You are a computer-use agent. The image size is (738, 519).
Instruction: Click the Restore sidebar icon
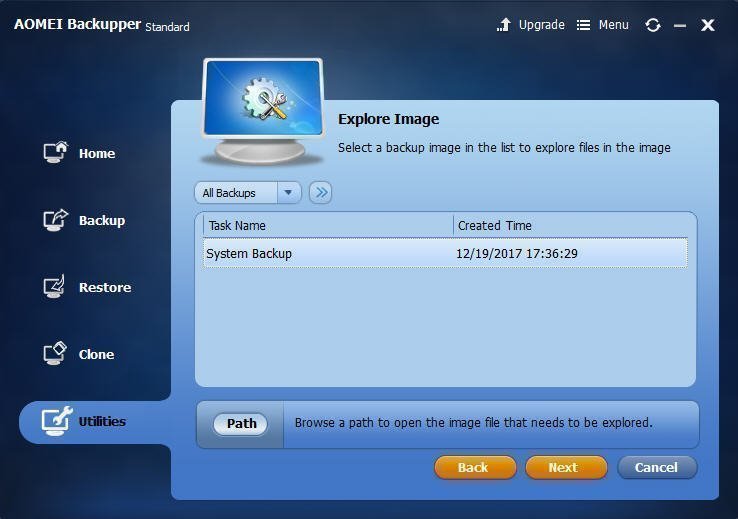[55, 287]
